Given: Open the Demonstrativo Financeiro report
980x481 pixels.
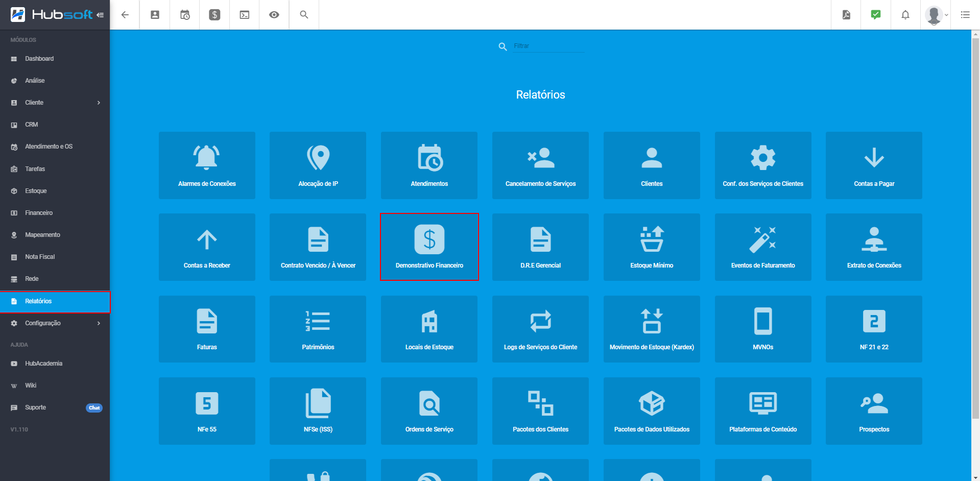Looking at the screenshot, I should tap(429, 247).
